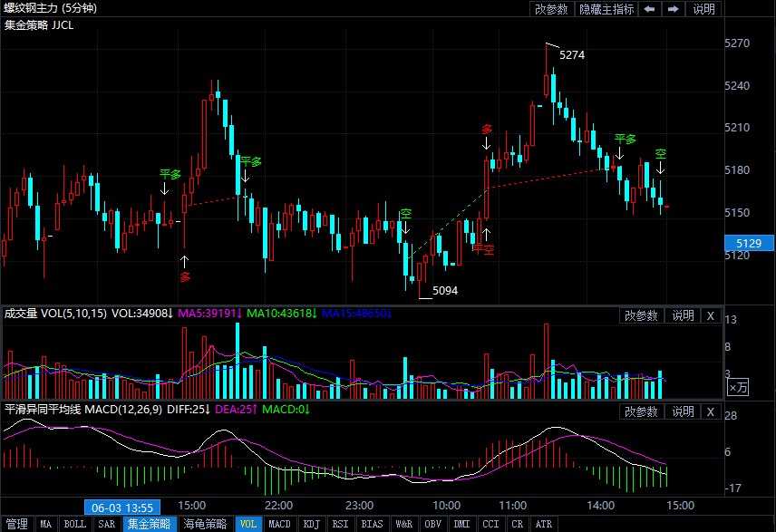Open the 管理 management menu
Viewport: 776px width, 532px height.
pos(17,524)
